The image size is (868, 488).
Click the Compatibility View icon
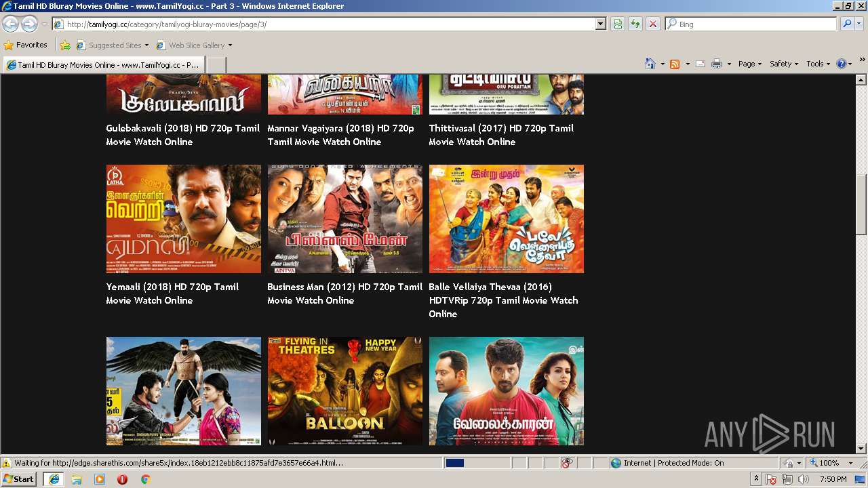click(618, 24)
